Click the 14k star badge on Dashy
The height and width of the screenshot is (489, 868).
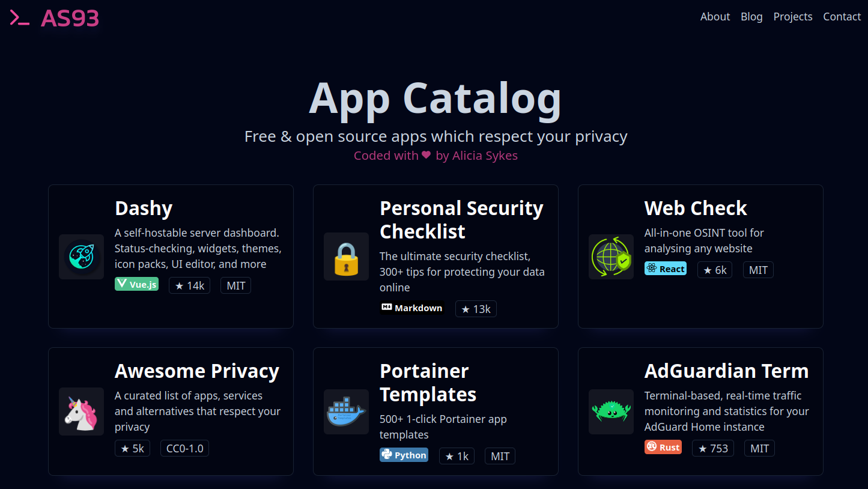[189, 285]
